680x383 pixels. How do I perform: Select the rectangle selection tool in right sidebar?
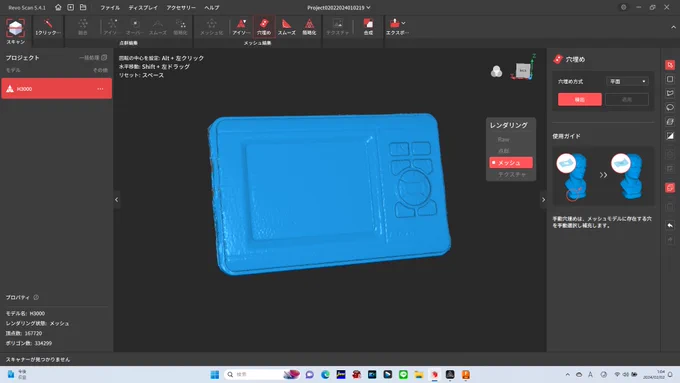point(670,79)
